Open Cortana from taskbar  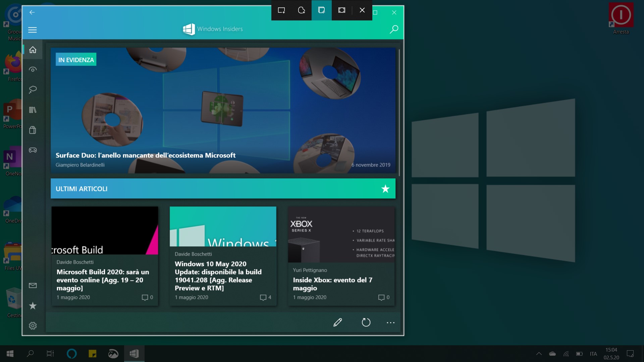(x=71, y=354)
